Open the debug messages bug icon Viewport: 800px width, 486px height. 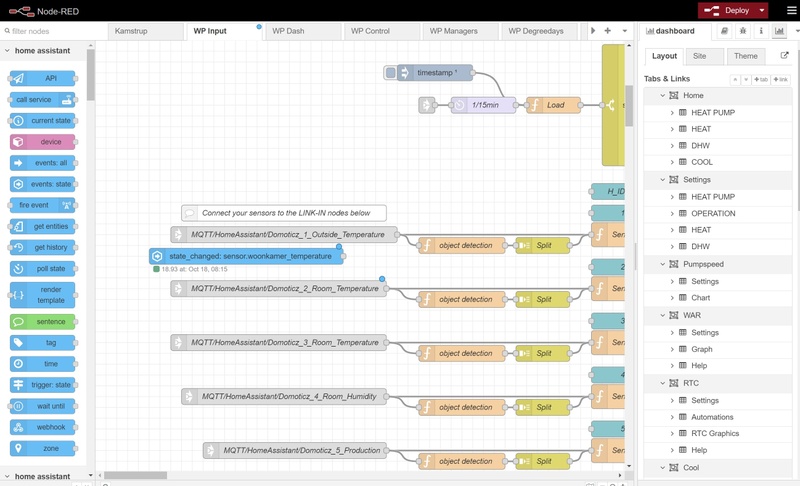click(743, 31)
